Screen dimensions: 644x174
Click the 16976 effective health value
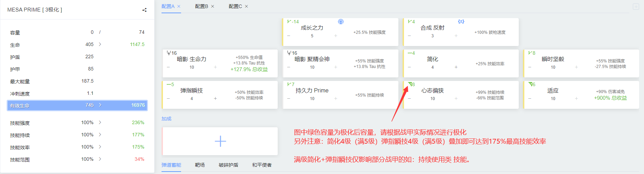pyautogui.click(x=138, y=105)
